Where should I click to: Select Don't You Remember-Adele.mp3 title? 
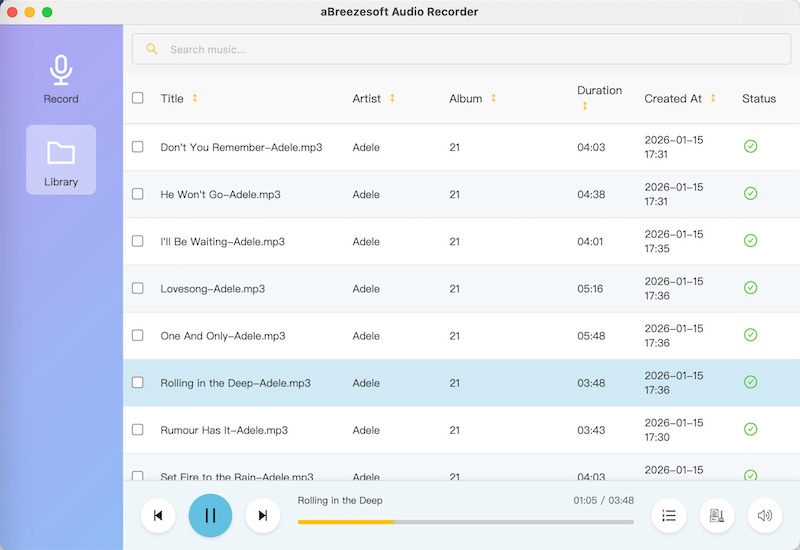click(x=241, y=147)
